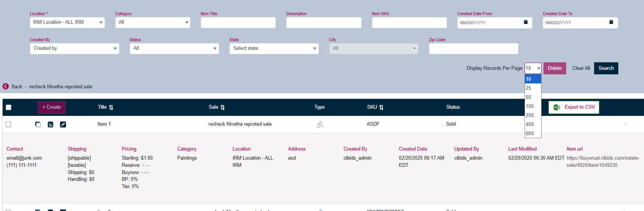Screen dimensions: 644x211
Task: Click the Item 1 title cell
Action: (x=104, y=124)
